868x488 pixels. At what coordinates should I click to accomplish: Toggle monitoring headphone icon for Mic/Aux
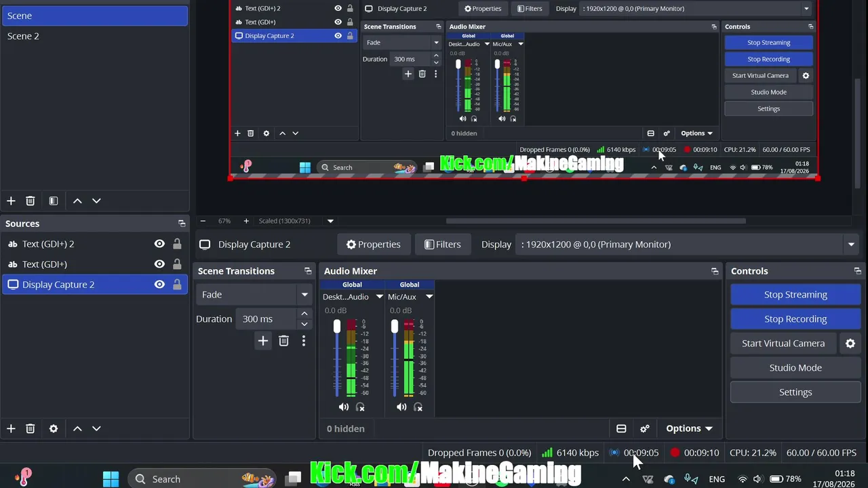click(418, 407)
